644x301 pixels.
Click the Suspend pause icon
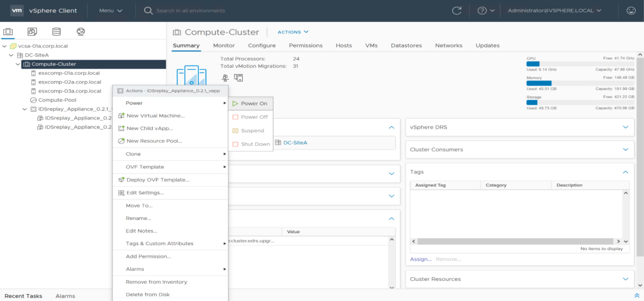[x=235, y=131]
